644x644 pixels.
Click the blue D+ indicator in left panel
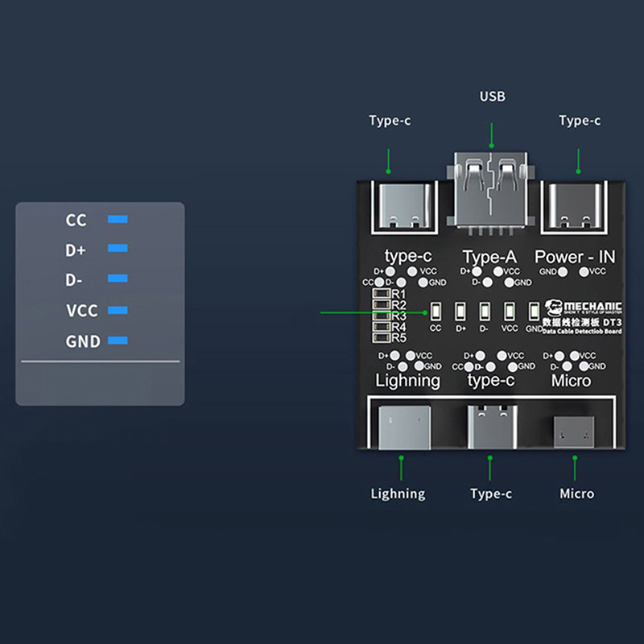point(118,249)
